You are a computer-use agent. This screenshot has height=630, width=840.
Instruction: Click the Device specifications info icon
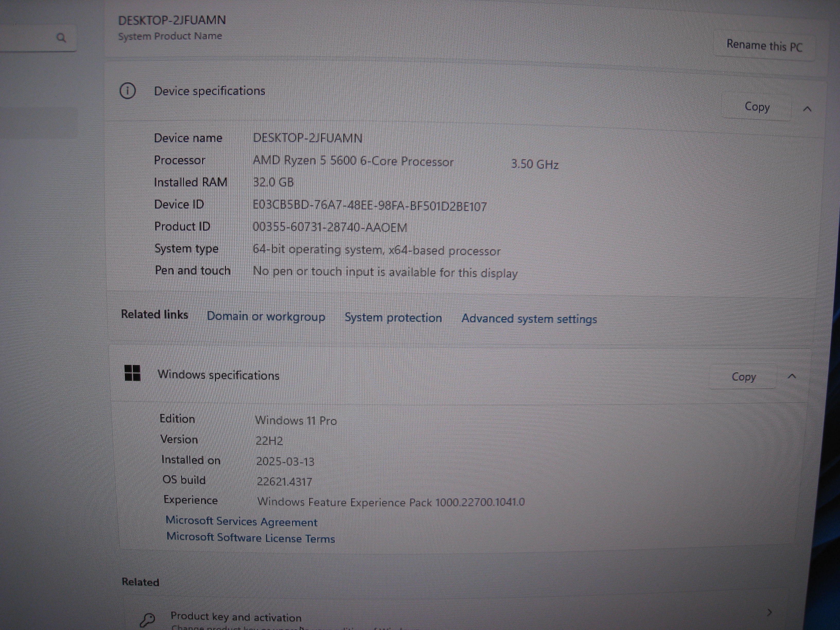(128, 91)
